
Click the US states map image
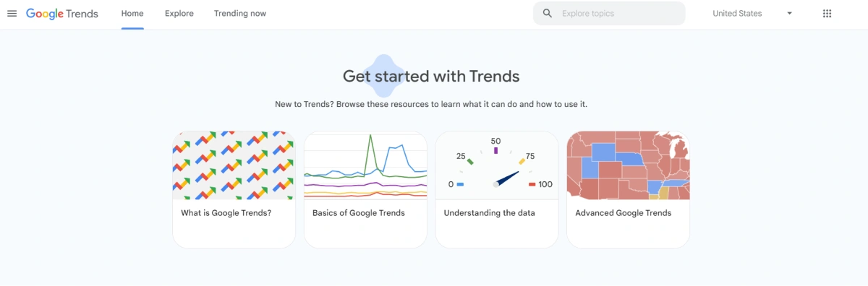(628, 165)
